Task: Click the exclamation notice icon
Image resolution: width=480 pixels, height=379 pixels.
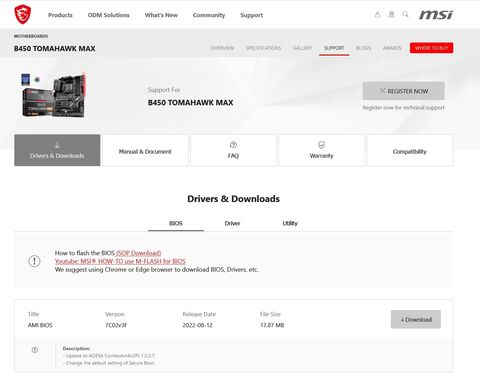Action: tap(34, 261)
